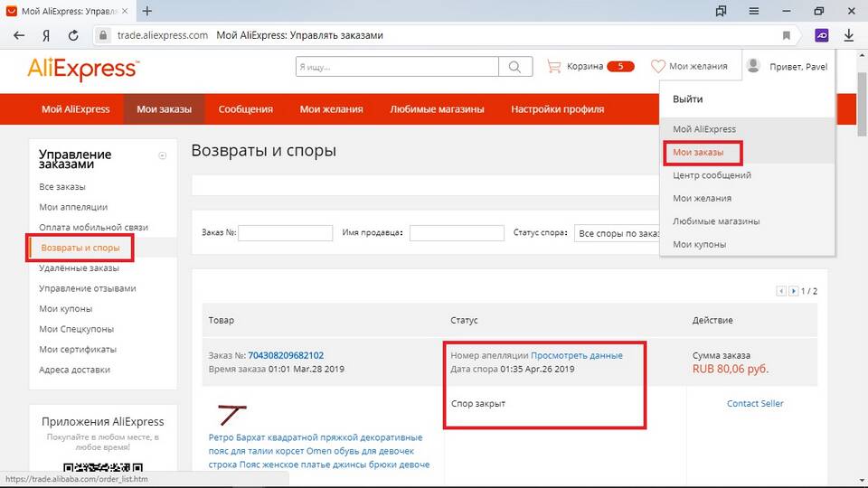Click the user profile avatar icon

tap(752, 65)
